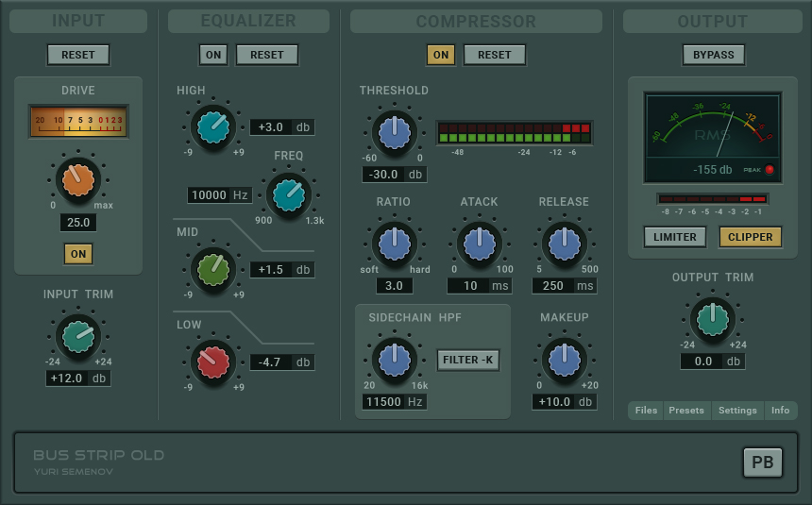Open the Files tab
The width and height of the screenshot is (812, 505).
(x=646, y=411)
